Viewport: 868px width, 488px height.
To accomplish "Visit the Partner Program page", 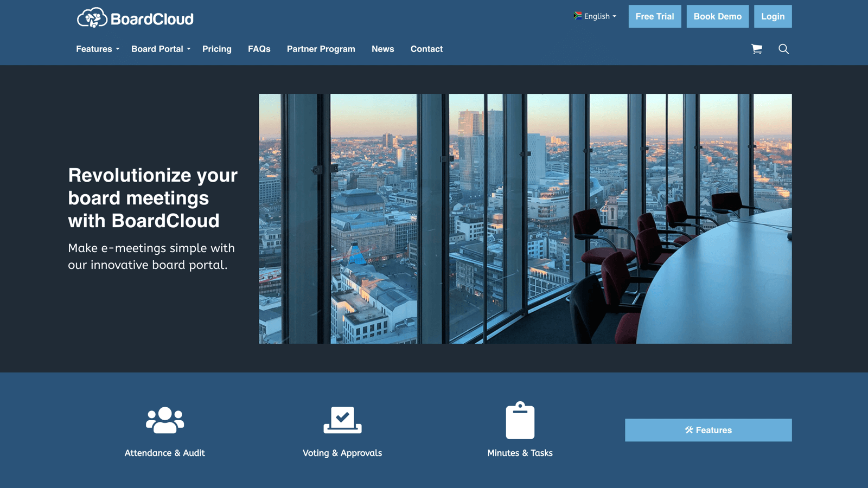I will 321,49.
